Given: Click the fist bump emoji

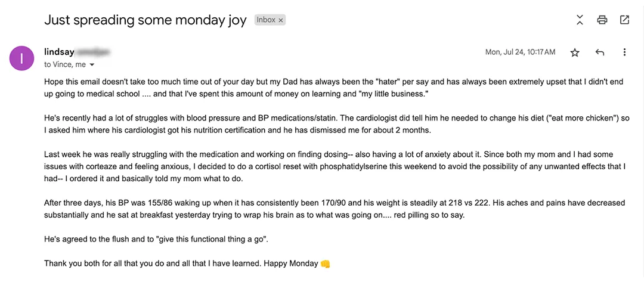Looking at the screenshot, I should (326, 263).
